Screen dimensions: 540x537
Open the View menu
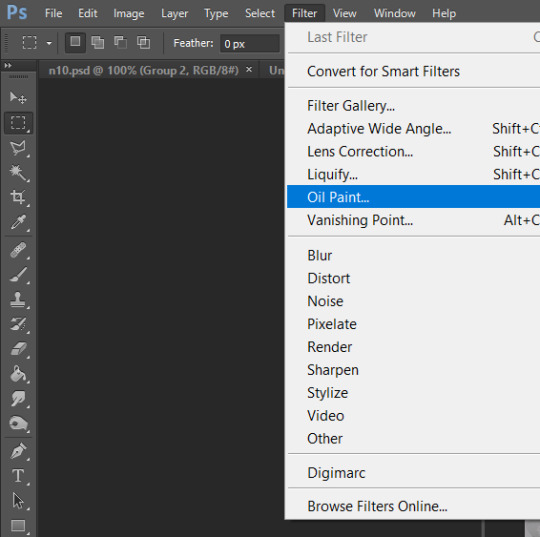coord(345,13)
